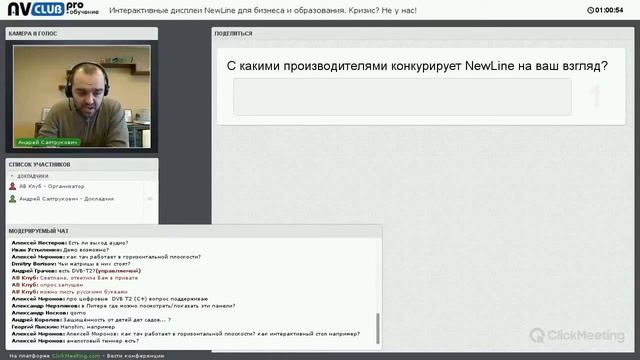Click the chat message 'Есть ли выход аудио?'
Screen dimensions: 640x360
(70, 243)
